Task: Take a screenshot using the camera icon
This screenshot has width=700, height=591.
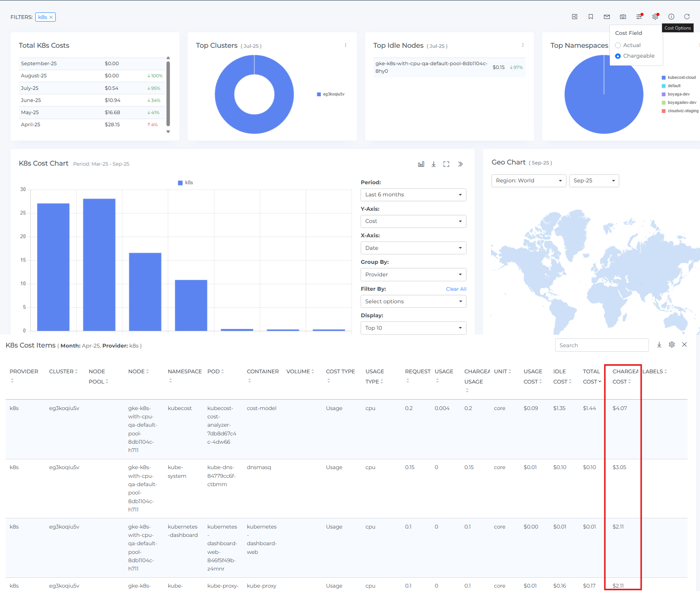Action: 622,17
